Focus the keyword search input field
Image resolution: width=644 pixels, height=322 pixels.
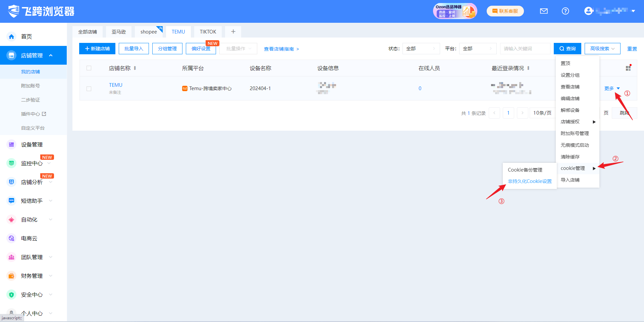click(x=525, y=49)
